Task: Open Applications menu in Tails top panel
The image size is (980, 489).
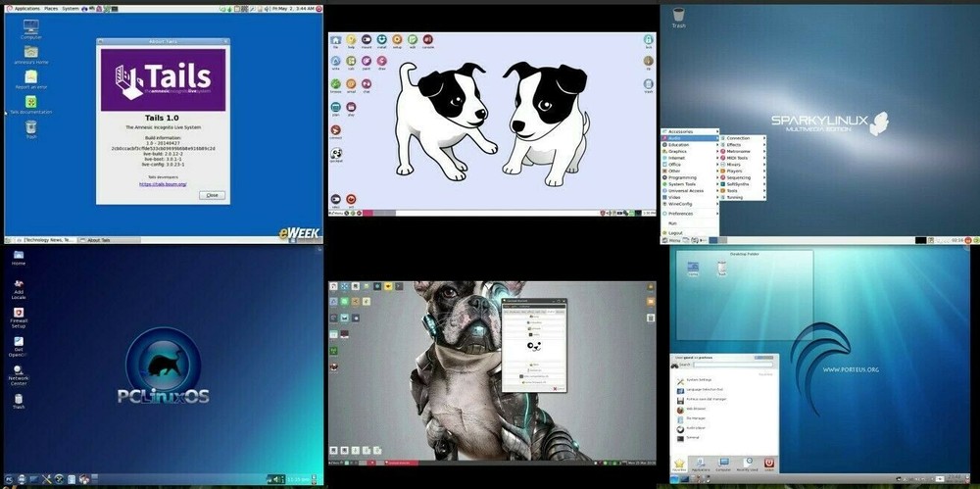Action: (x=26, y=9)
